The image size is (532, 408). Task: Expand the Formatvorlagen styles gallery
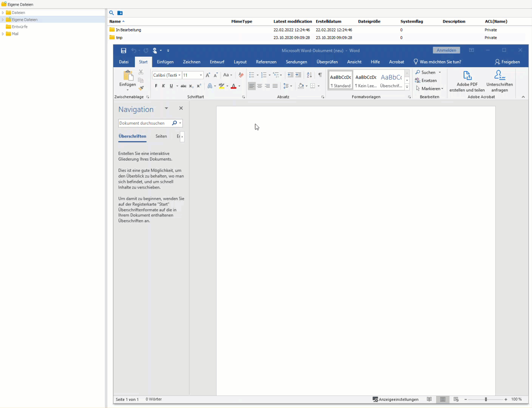[407, 87]
